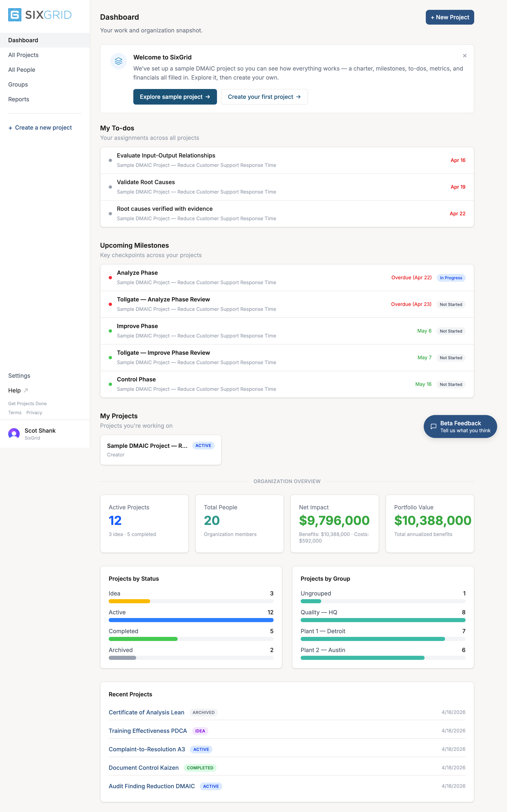Open Certificate of Analysis Lean project link
The image size is (507, 812).
[x=146, y=712]
